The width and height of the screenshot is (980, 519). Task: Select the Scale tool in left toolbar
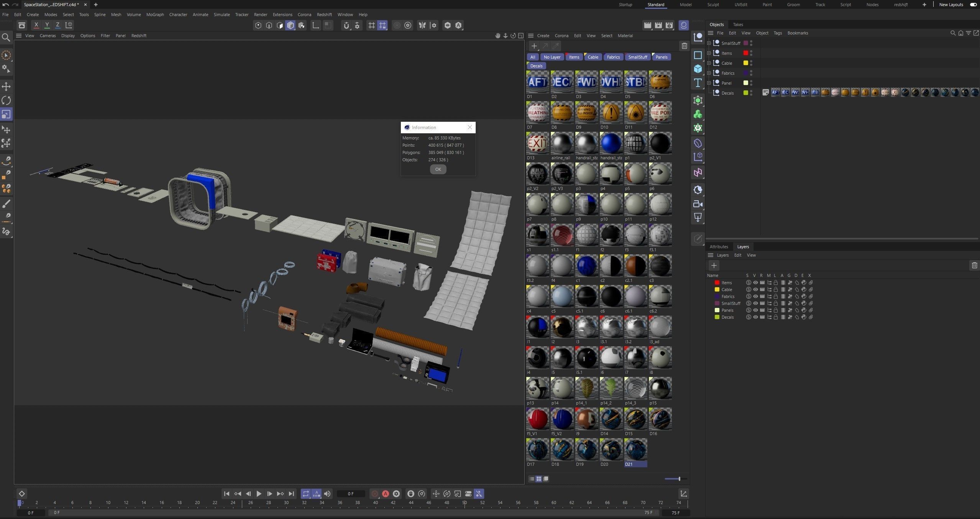click(x=6, y=114)
